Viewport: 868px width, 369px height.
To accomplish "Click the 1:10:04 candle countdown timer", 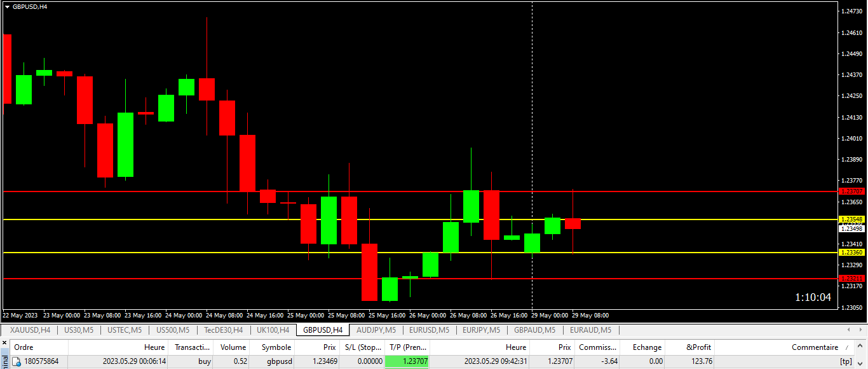I will 813,297.
